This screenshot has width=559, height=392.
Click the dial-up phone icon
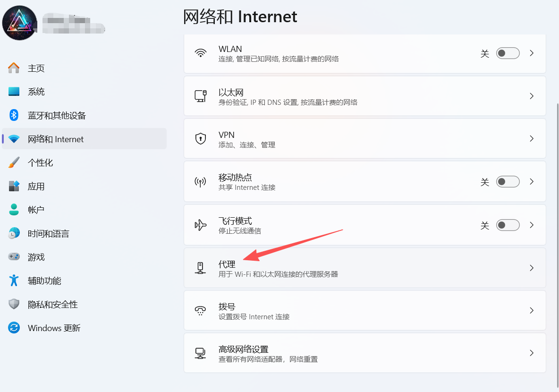(201, 310)
